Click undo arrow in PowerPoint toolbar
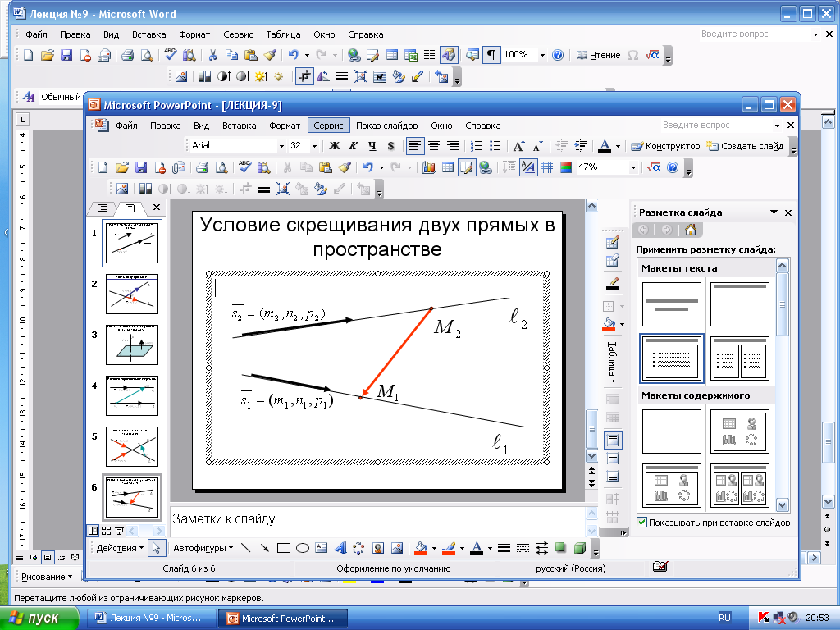 pyautogui.click(x=368, y=167)
